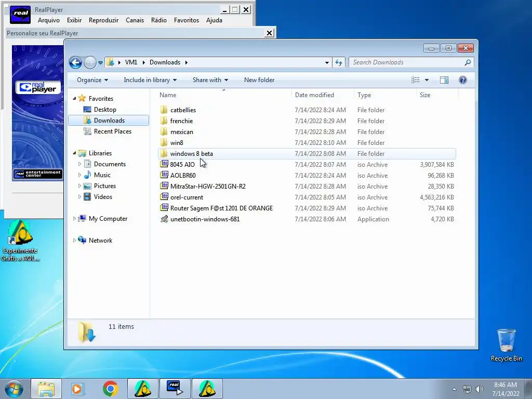Open RealPlayer Ajuda menu
Viewport: 532px width, 399px height.
click(x=214, y=20)
